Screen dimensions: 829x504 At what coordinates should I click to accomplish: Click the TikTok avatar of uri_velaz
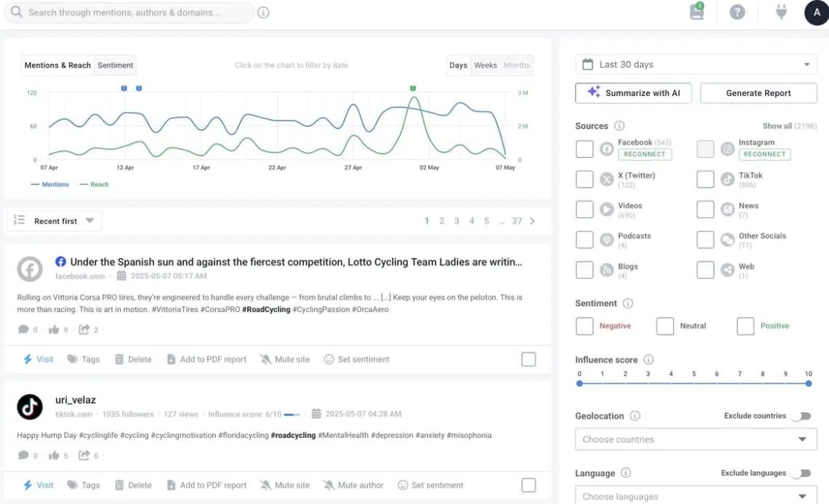tap(30, 407)
